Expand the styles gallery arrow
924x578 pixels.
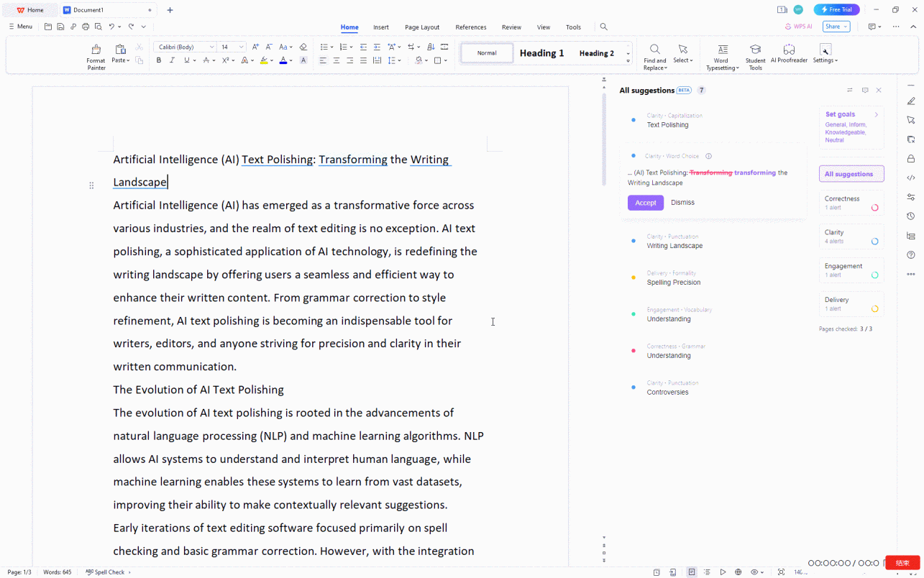(x=628, y=61)
